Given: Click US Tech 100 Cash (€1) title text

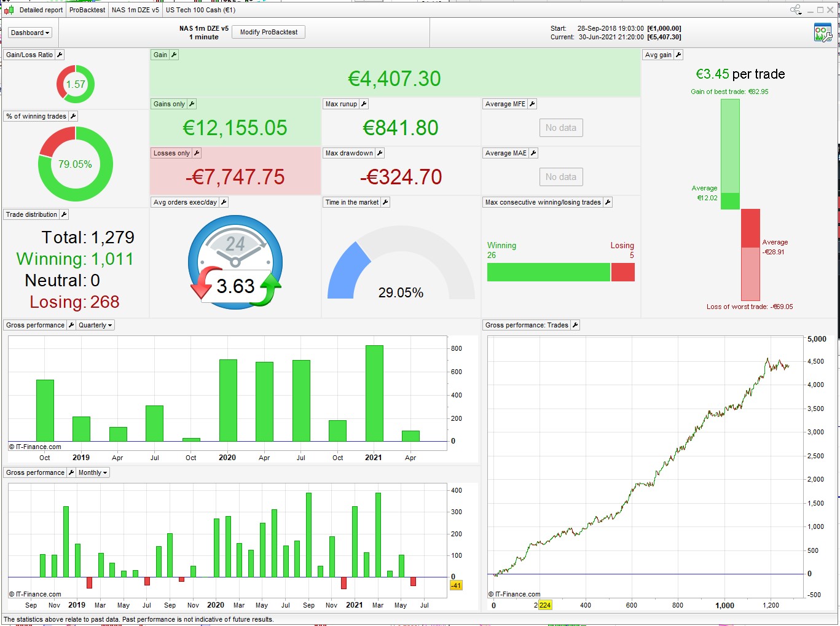Looking at the screenshot, I should click(200, 10).
